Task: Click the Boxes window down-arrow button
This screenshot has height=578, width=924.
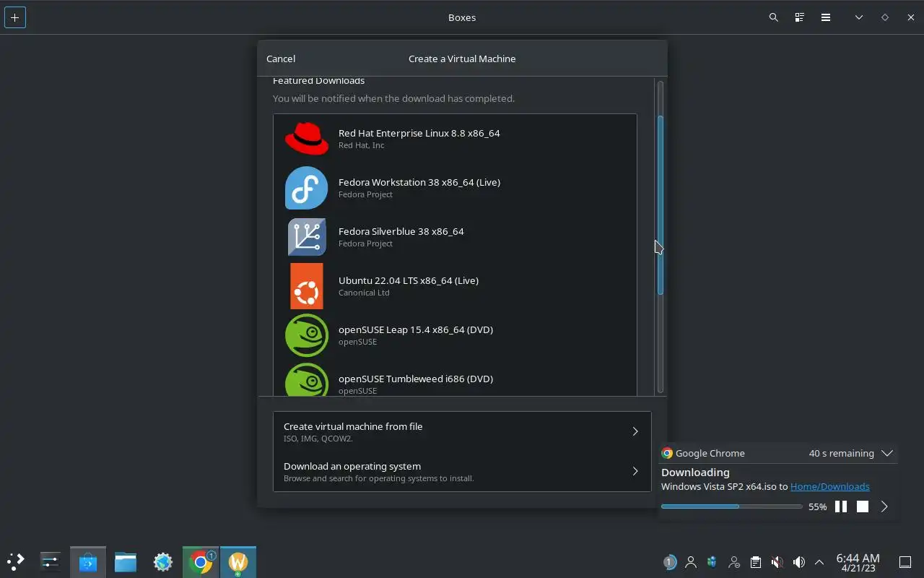Action: (x=859, y=17)
